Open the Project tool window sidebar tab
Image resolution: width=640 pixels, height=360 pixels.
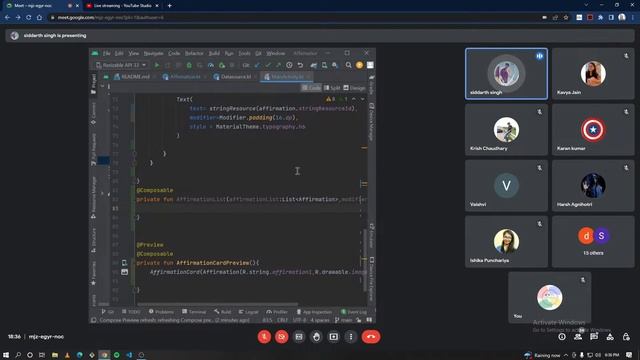(x=93, y=84)
